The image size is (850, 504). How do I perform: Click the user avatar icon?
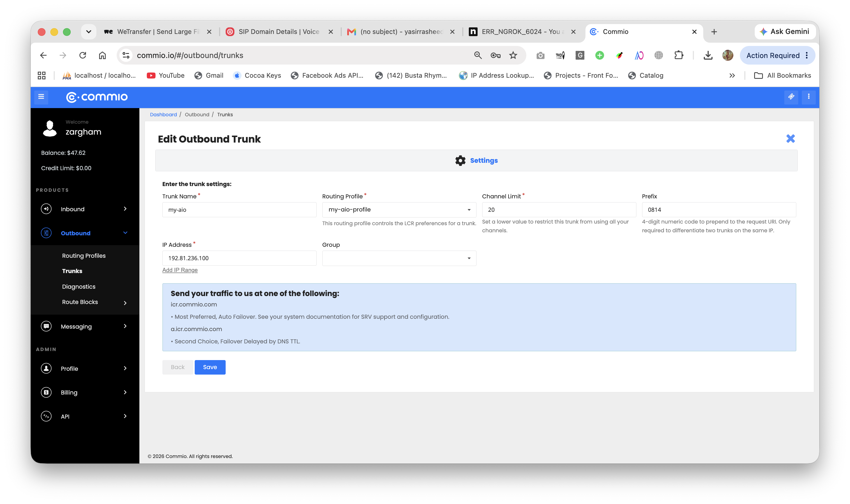tap(50, 128)
